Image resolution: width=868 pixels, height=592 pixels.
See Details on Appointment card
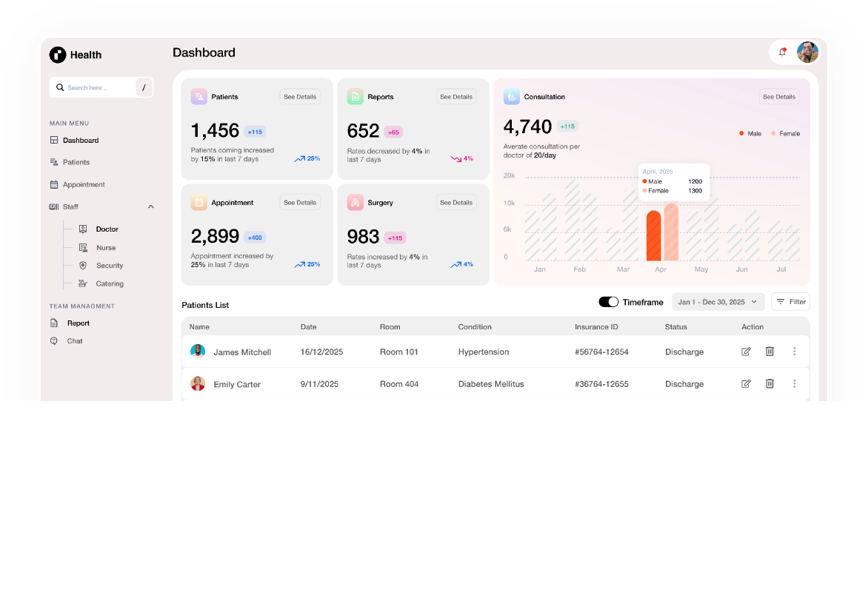[x=300, y=203]
